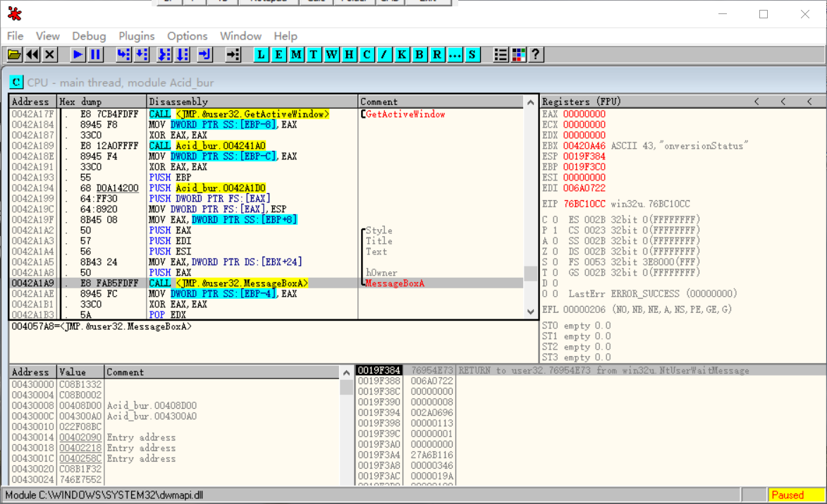Open the Log window (L button)
Image resolution: width=827 pixels, height=504 pixels.
(x=262, y=54)
